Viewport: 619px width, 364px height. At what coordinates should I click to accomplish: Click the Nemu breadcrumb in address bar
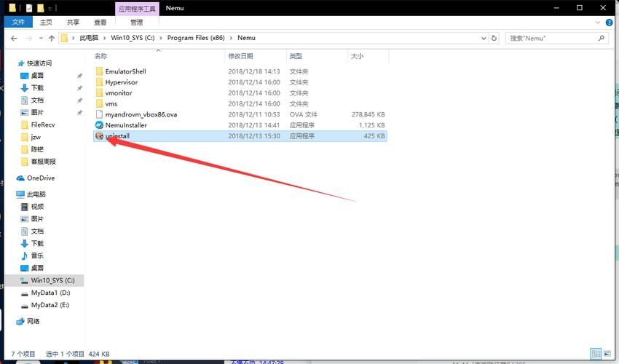246,38
